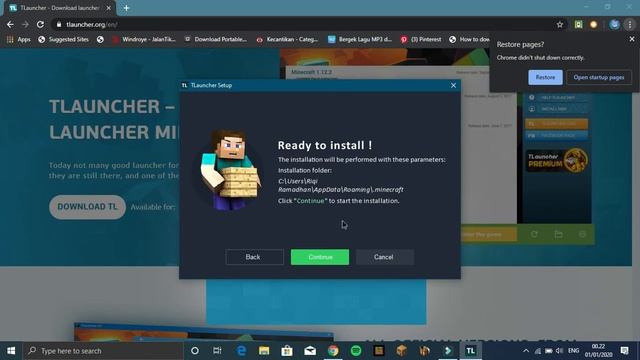Click the green arrow taskbar icon
Image resolution: width=640 pixels, height=360 pixels.
point(448,351)
